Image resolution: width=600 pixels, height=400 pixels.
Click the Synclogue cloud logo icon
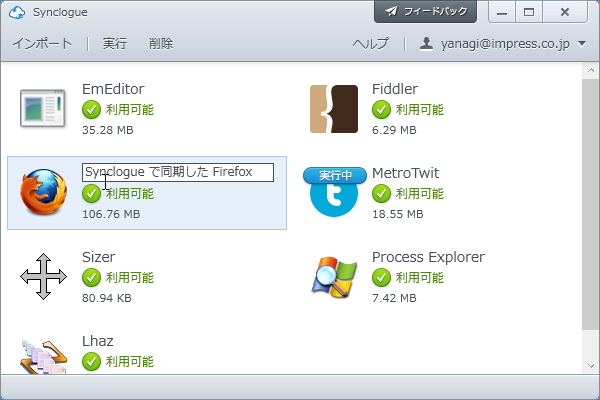click(17, 12)
